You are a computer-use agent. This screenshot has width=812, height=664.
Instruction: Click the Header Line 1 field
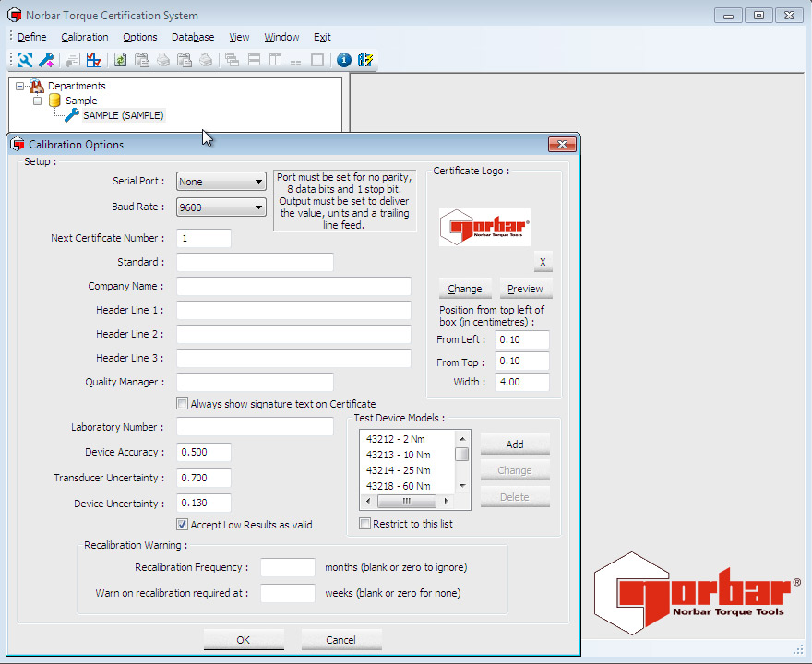[293, 310]
